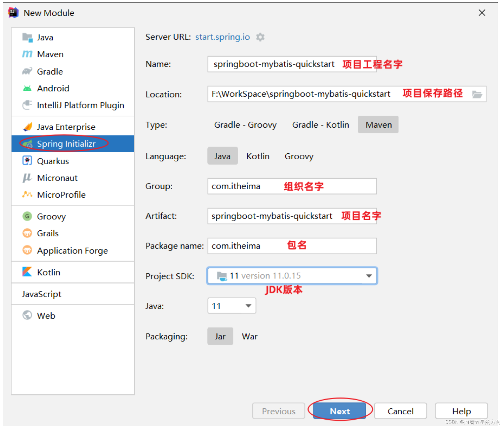Click the Java module type icon
Viewport: 504px width, 427px height.
[x=27, y=37]
